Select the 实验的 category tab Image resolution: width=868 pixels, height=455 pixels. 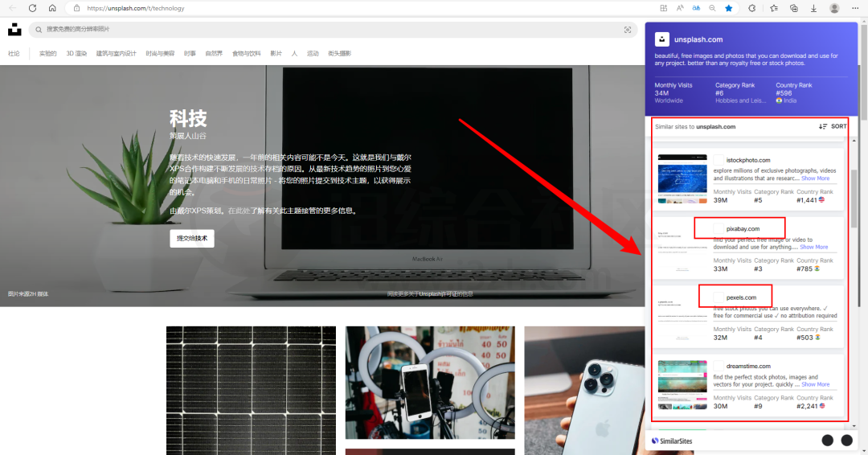coord(47,54)
